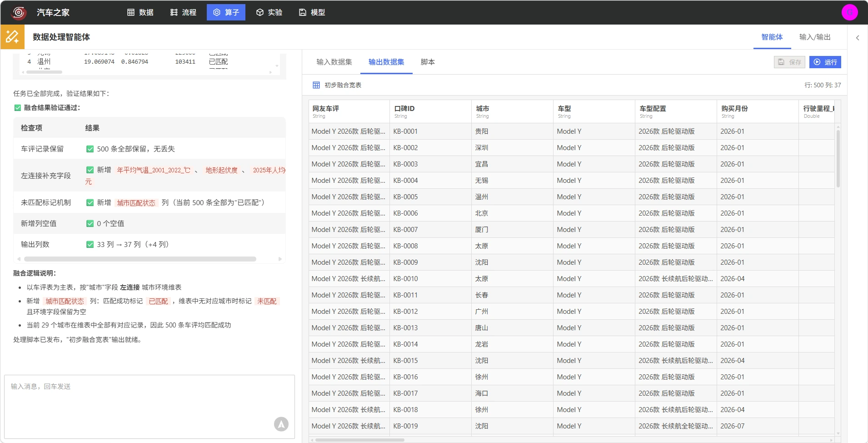Click the 数据处理智能体 page title
This screenshot has width=868, height=443.
(x=61, y=37)
